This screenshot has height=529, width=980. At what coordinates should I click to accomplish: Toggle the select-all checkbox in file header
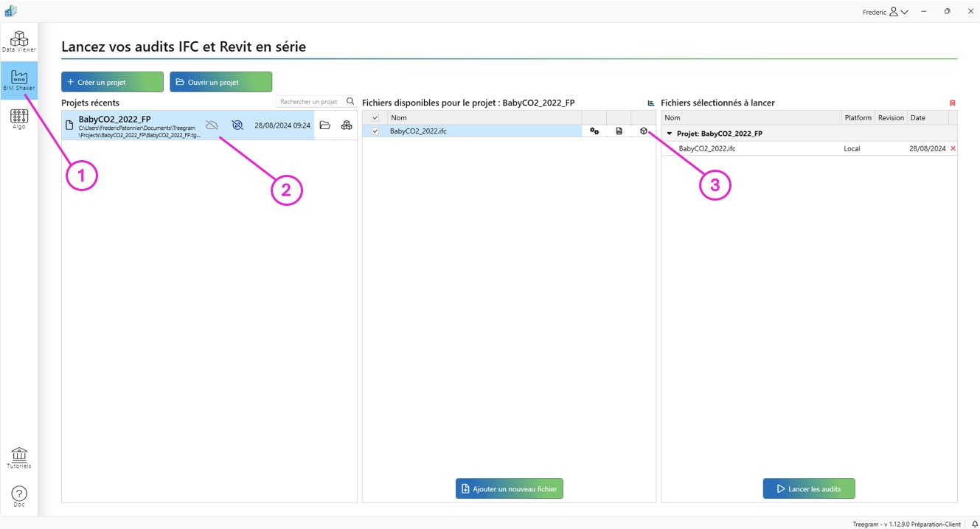click(375, 118)
